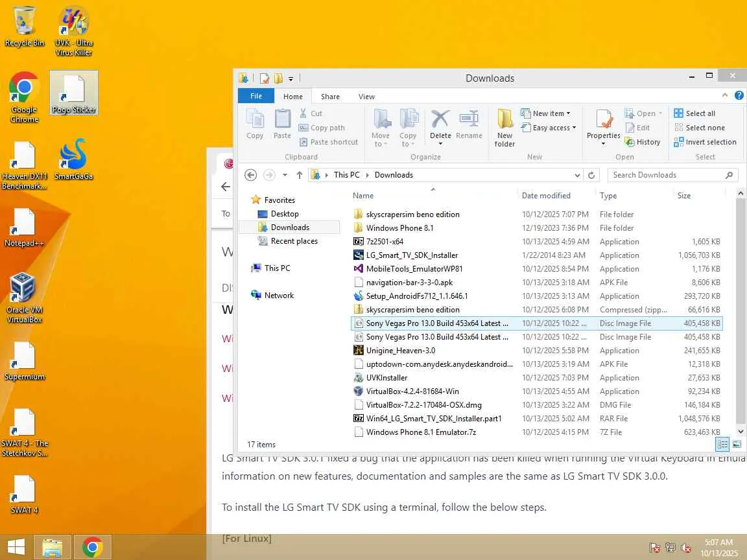This screenshot has height=560, width=747.
Task: Select Network in navigation pane
Action: (279, 296)
